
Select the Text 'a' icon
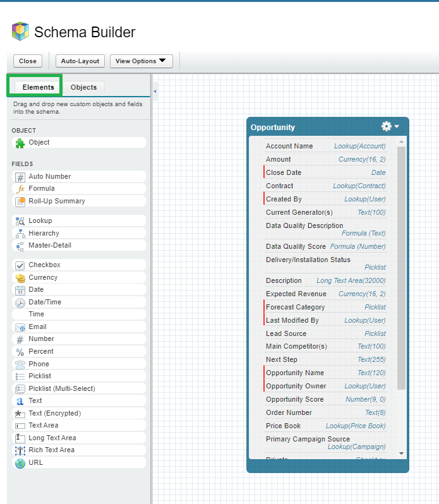(20, 402)
